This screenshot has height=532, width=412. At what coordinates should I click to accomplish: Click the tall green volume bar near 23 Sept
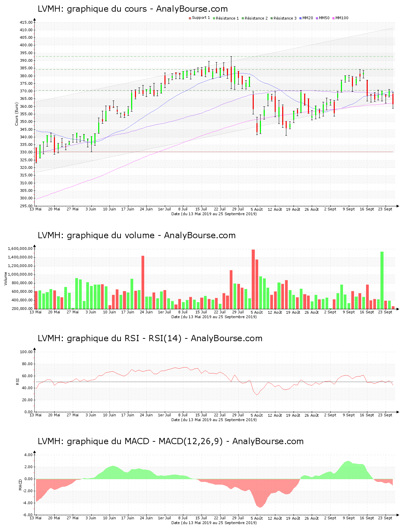coord(382,280)
